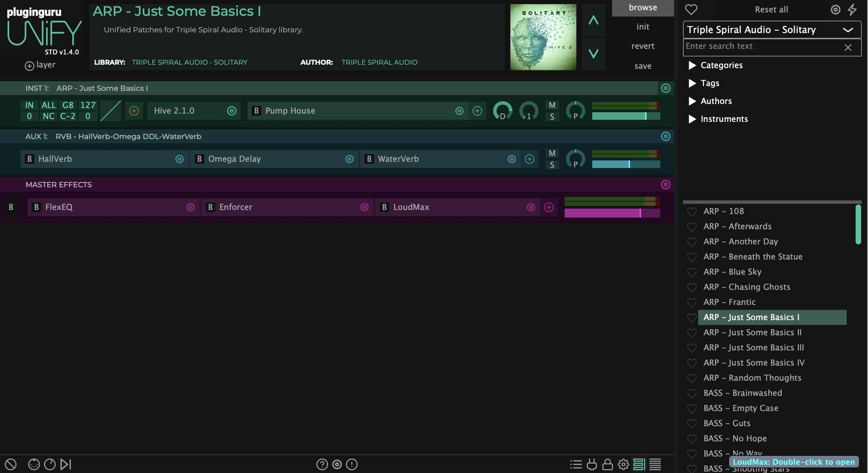This screenshot has width=868, height=473.
Task: Click the list view icon in footer
Action: 576,464
